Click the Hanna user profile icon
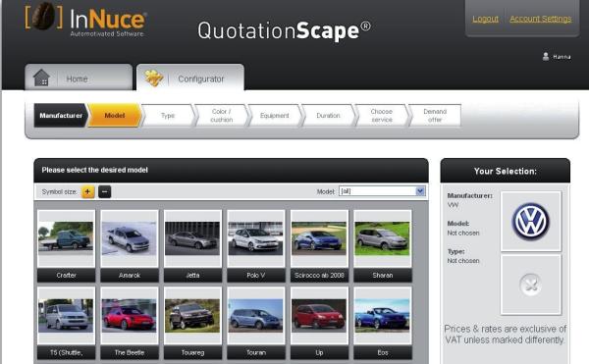 click(546, 57)
